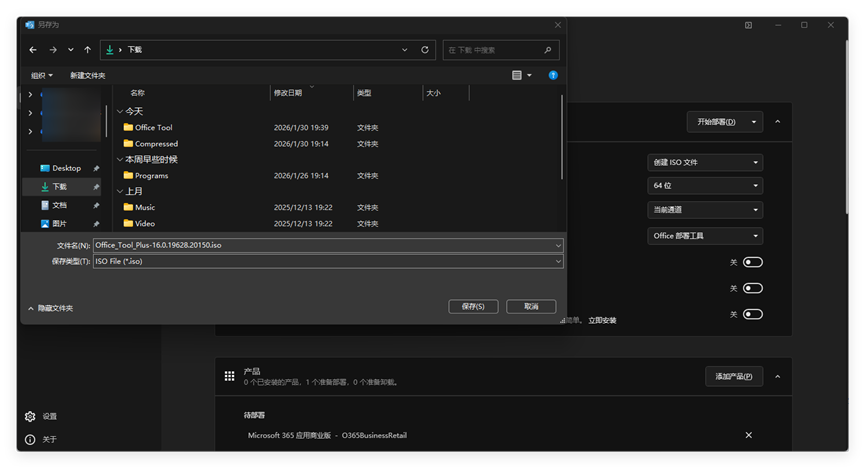
Task: Click the About info icon (关于)
Action: pyautogui.click(x=30, y=439)
